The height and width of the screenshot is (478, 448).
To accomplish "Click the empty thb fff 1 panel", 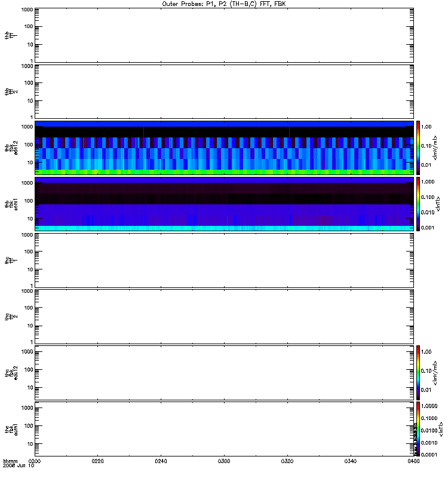I will [225, 35].
